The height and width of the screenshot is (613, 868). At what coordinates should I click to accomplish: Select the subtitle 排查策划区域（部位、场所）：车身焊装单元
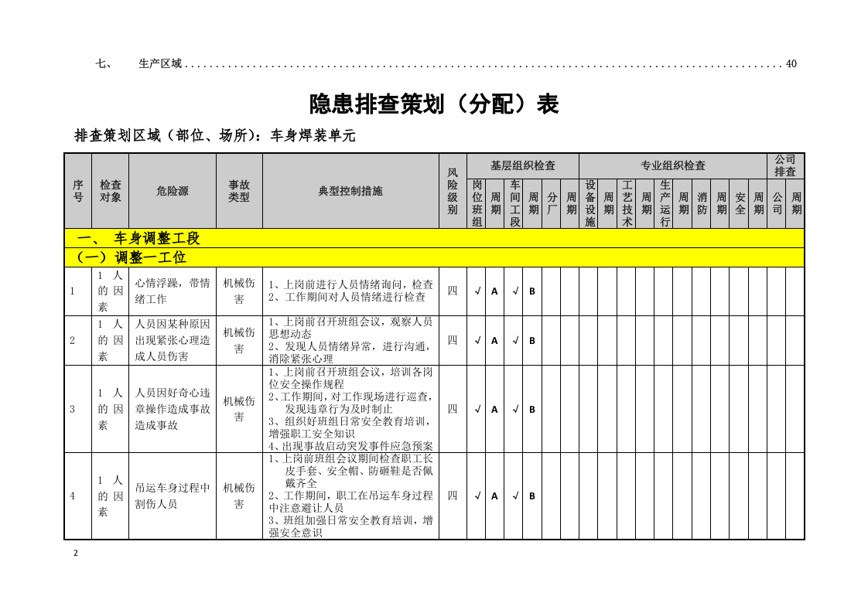215,135
